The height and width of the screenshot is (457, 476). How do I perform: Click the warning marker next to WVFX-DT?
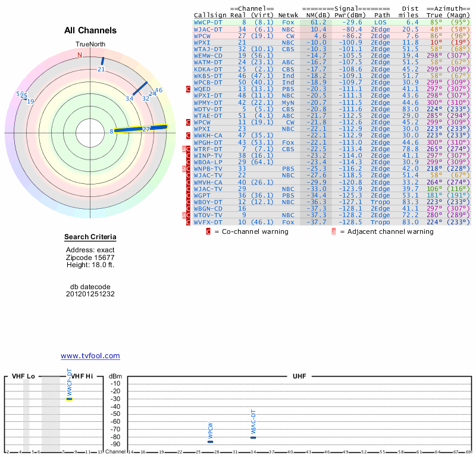click(x=189, y=222)
